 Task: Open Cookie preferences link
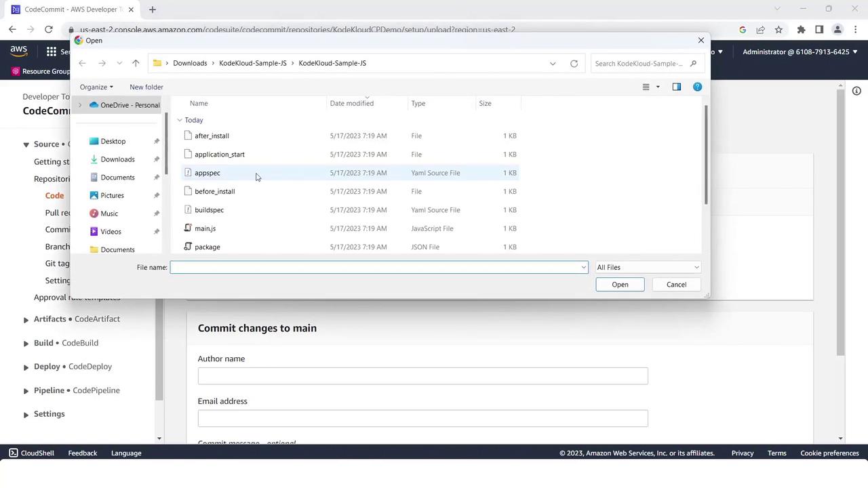[829, 453]
